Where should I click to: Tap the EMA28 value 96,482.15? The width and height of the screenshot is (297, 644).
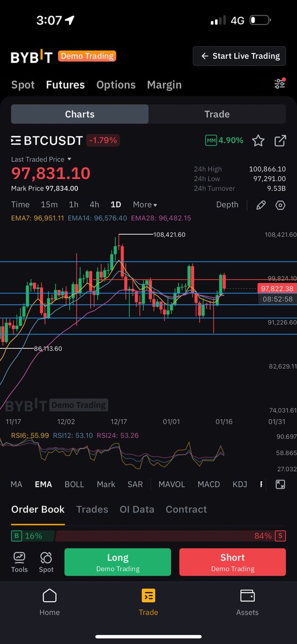click(x=161, y=218)
